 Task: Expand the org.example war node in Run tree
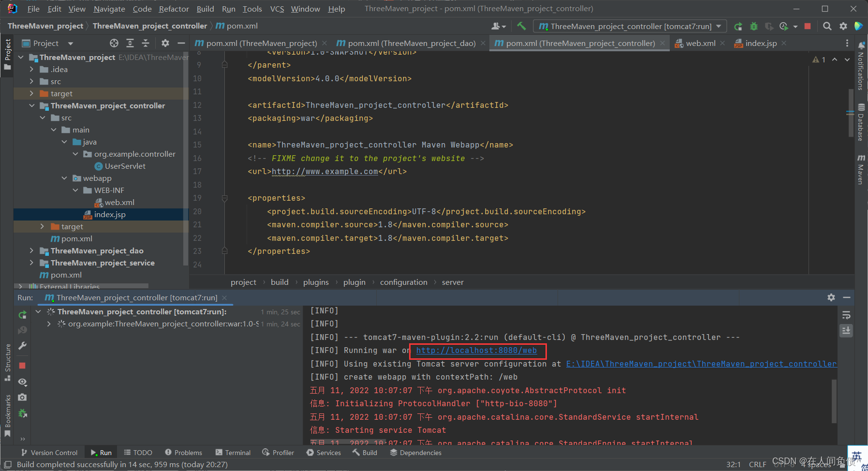[49, 324]
